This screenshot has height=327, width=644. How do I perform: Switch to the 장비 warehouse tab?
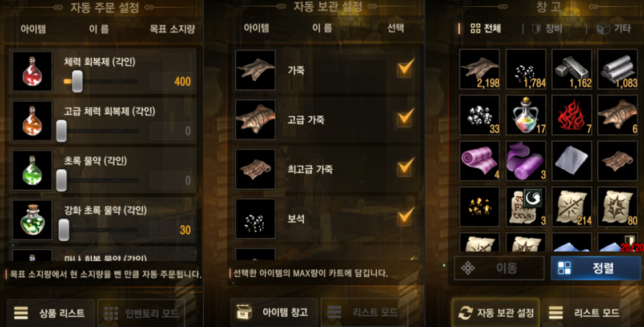pos(547,29)
